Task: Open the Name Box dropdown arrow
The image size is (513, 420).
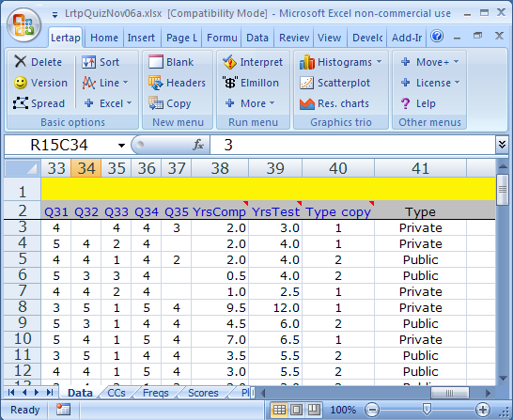Action: pyautogui.click(x=121, y=146)
